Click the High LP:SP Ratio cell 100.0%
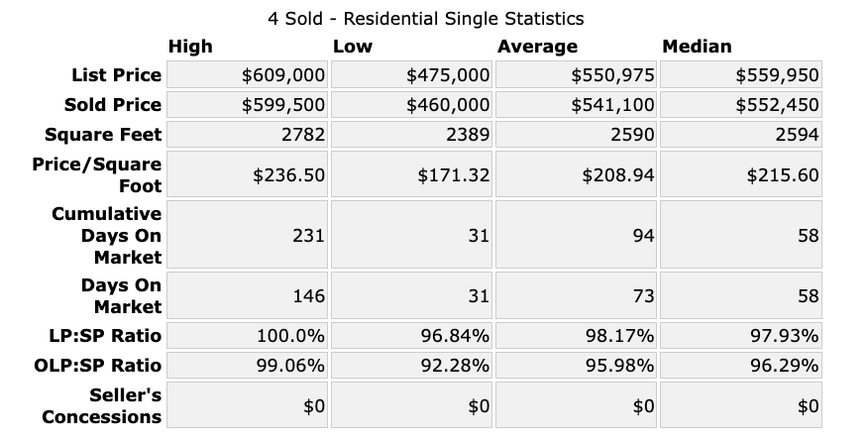Viewport: 868px width, 442px height. [292, 336]
